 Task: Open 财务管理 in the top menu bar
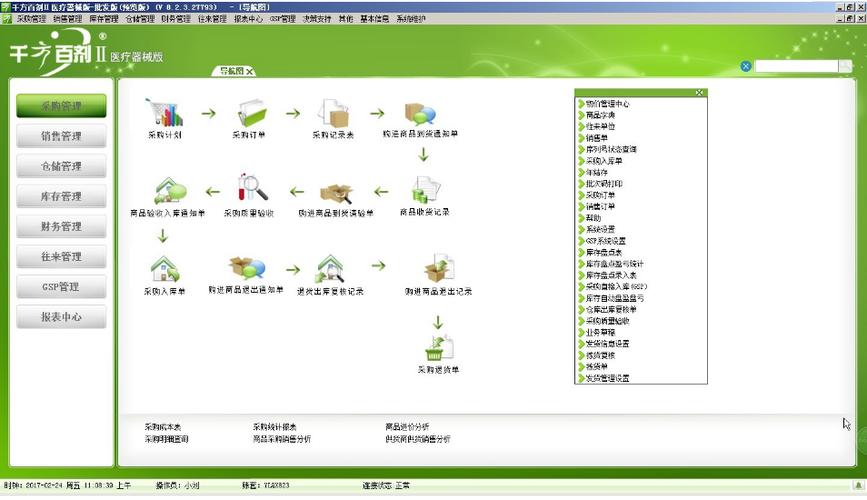[176, 19]
